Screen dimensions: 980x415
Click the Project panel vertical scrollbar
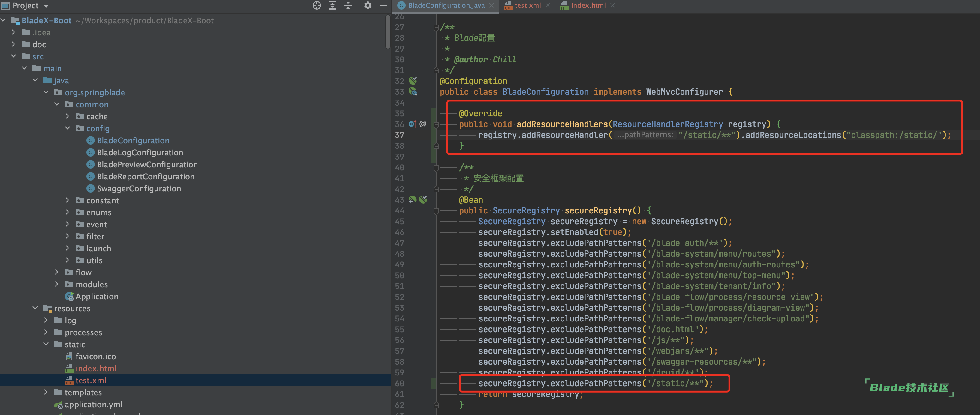388,32
